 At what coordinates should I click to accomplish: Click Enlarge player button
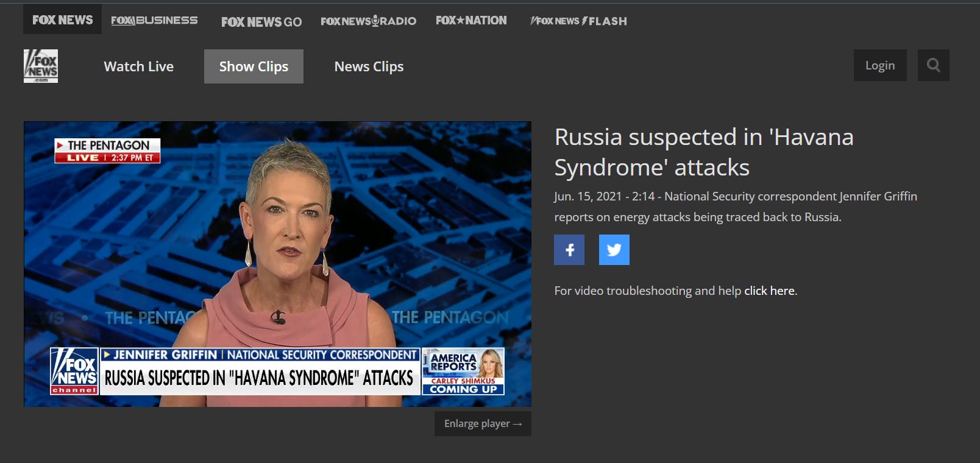point(483,423)
